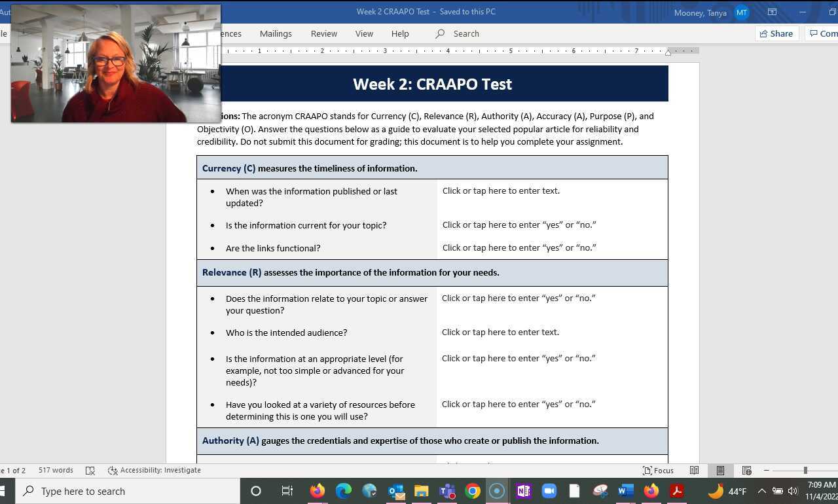Viewport: 838px width, 504px height.
Task: Open the Help ribbon tab
Action: pos(400,33)
